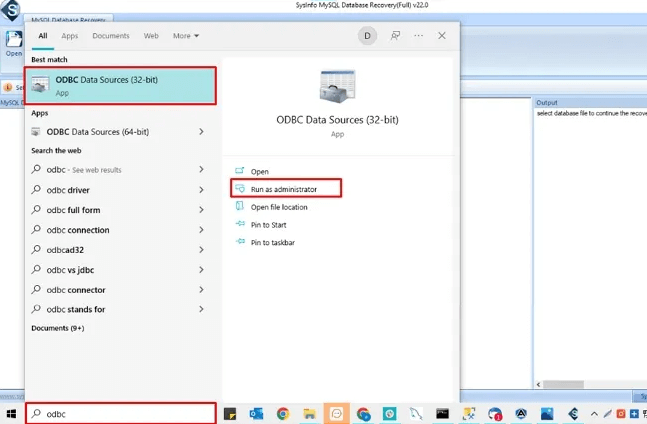
Task: Open File Explorer from the taskbar
Action: pos(309,414)
